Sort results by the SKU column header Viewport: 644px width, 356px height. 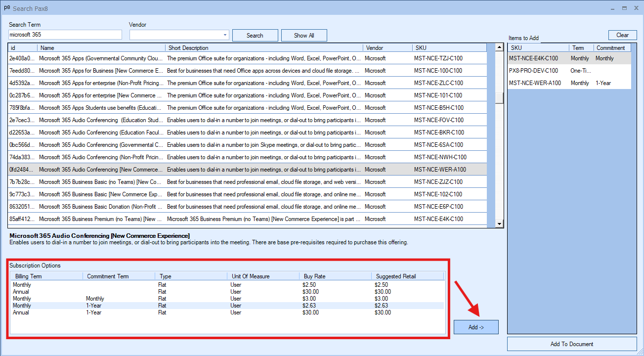point(448,48)
